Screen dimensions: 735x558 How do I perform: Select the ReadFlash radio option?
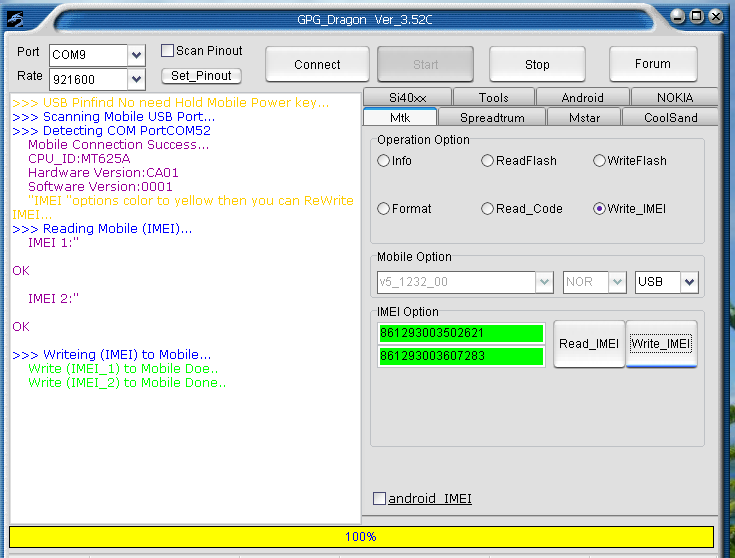(487, 161)
